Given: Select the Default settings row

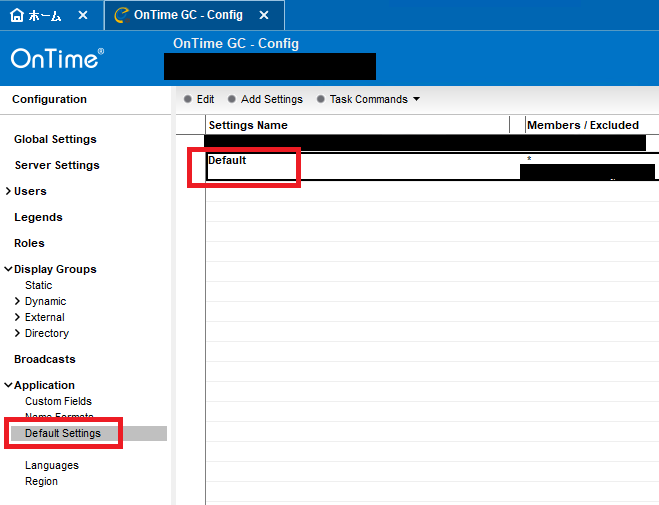Looking at the screenshot, I should coord(432,167).
